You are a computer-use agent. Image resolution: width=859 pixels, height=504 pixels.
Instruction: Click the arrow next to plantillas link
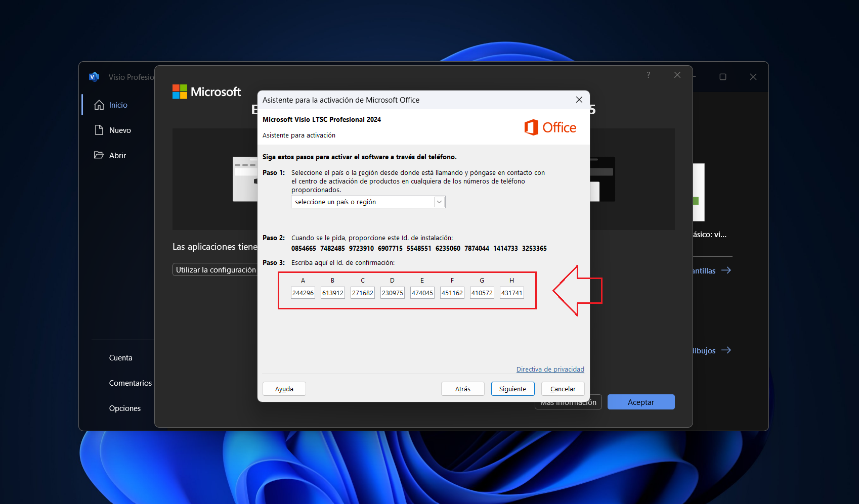(x=726, y=270)
